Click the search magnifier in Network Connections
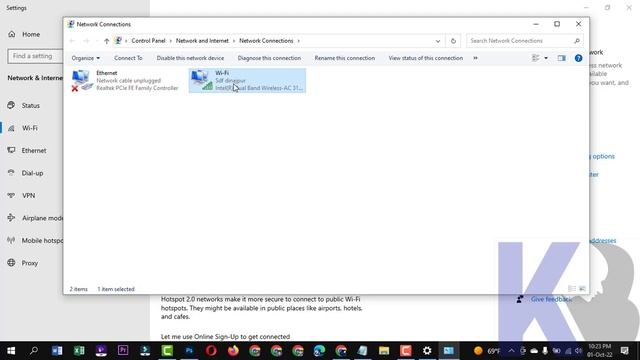 pos(577,41)
